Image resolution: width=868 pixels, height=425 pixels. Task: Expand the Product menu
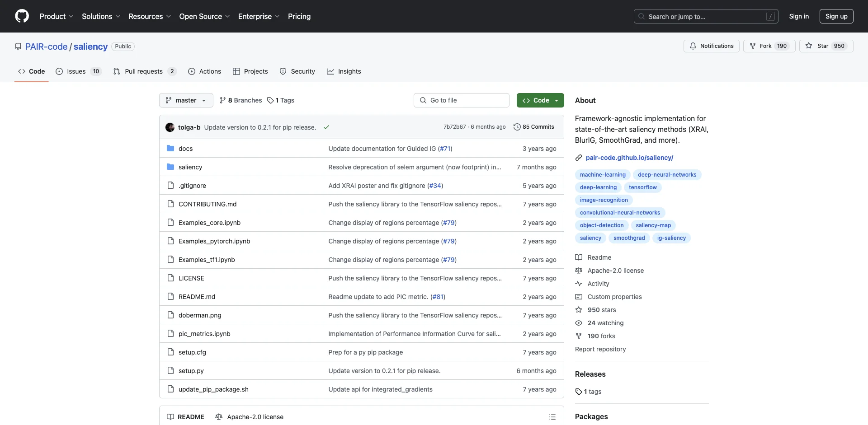(x=57, y=16)
